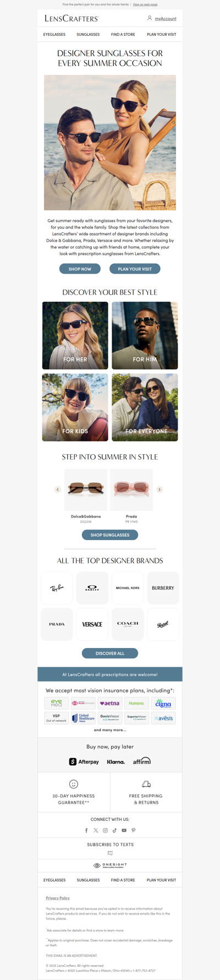220x980 pixels.
Task: Click the Subscribe to Texts chat icon
Action: (x=110, y=853)
